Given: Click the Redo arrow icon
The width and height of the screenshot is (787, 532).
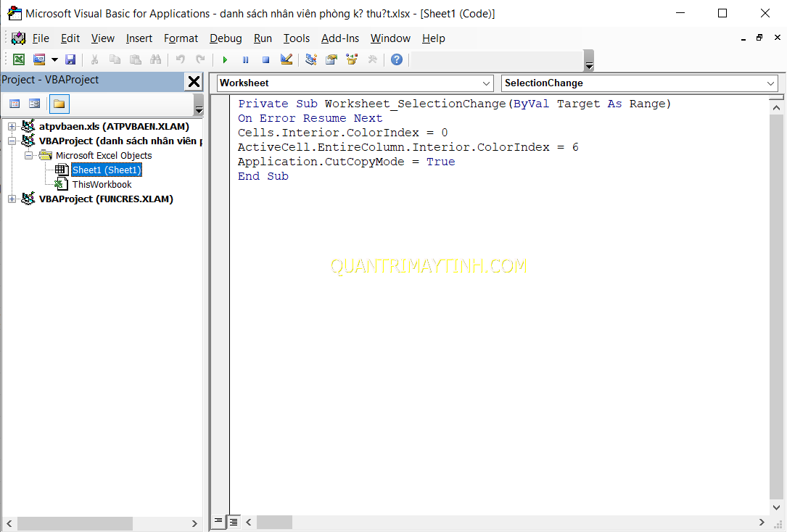Looking at the screenshot, I should [x=200, y=59].
